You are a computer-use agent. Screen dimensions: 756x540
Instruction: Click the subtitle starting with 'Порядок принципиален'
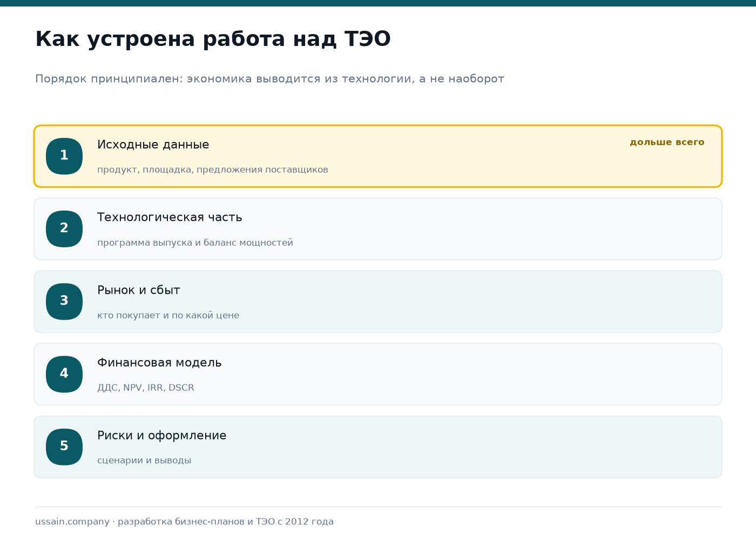tap(269, 79)
